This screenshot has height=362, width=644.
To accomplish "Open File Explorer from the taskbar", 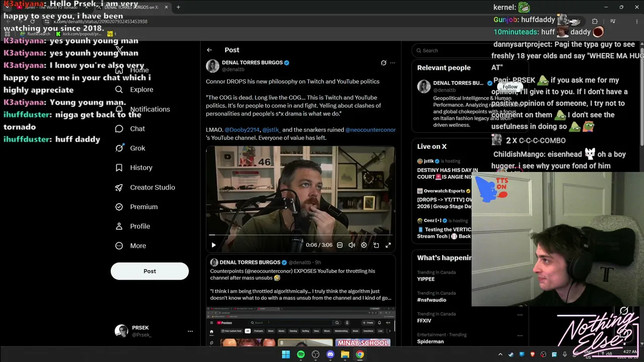I will 345,354.
